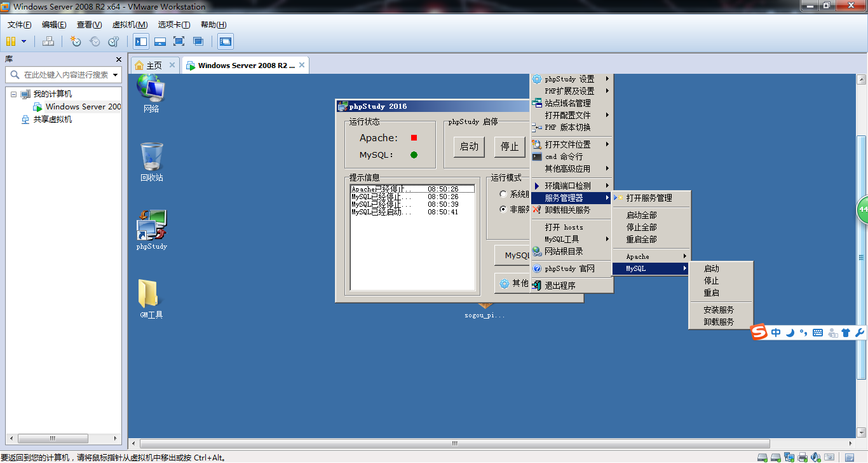The image size is (868, 463).
Task: Choose 打开 hosts menu entry
Action: pos(572,227)
